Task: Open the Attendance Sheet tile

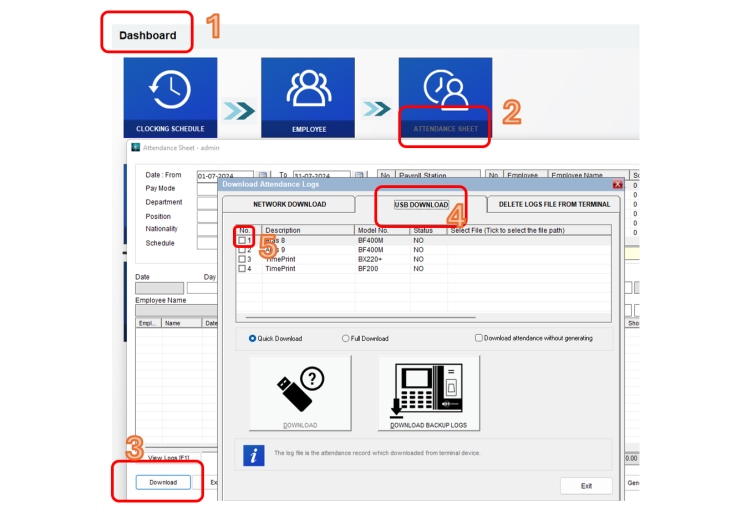Action: pyautogui.click(x=445, y=97)
